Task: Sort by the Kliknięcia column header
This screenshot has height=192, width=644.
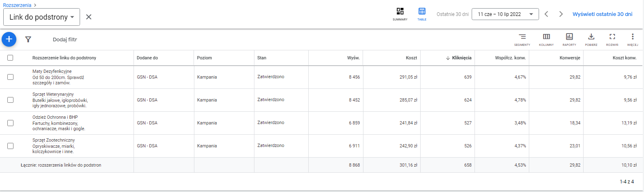Action: [461, 58]
